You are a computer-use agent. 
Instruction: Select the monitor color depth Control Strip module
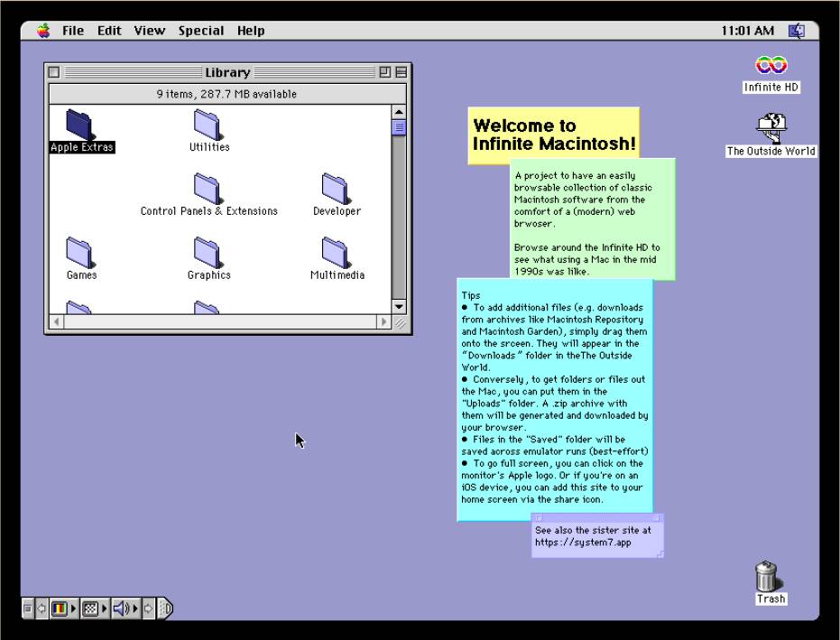(60, 608)
